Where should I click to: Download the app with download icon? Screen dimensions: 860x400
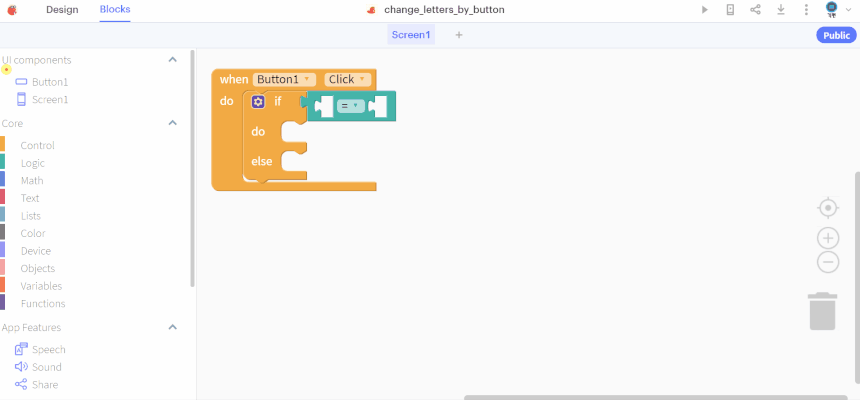pos(780,10)
